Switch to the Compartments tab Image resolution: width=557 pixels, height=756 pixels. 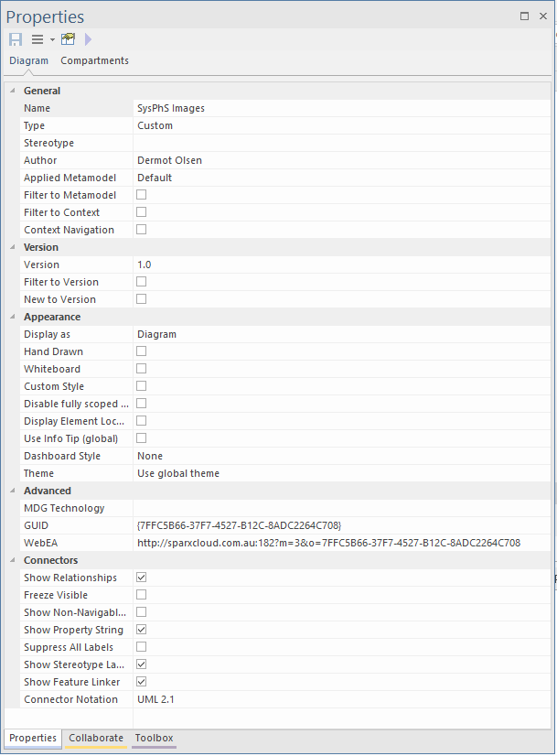pos(94,61)
